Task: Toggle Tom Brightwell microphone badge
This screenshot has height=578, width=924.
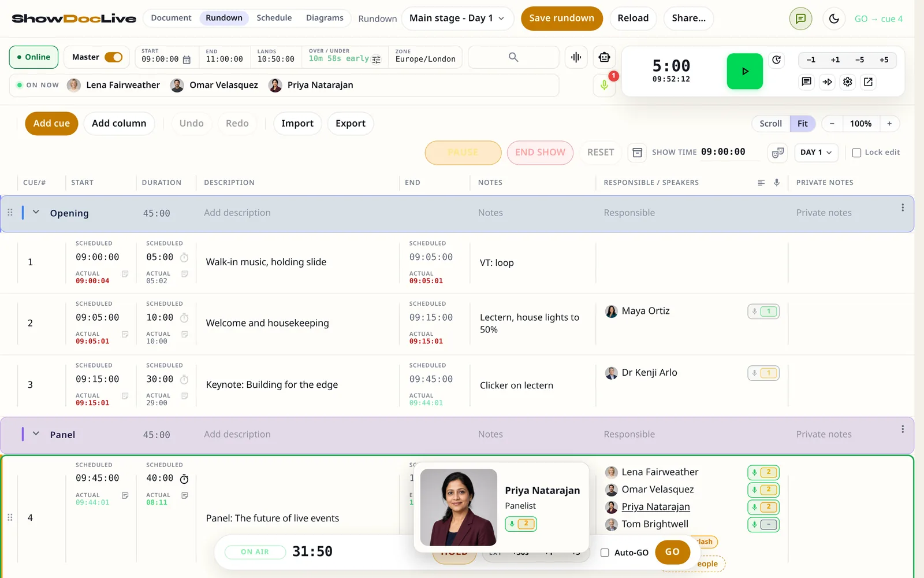Action: (763, 525)
